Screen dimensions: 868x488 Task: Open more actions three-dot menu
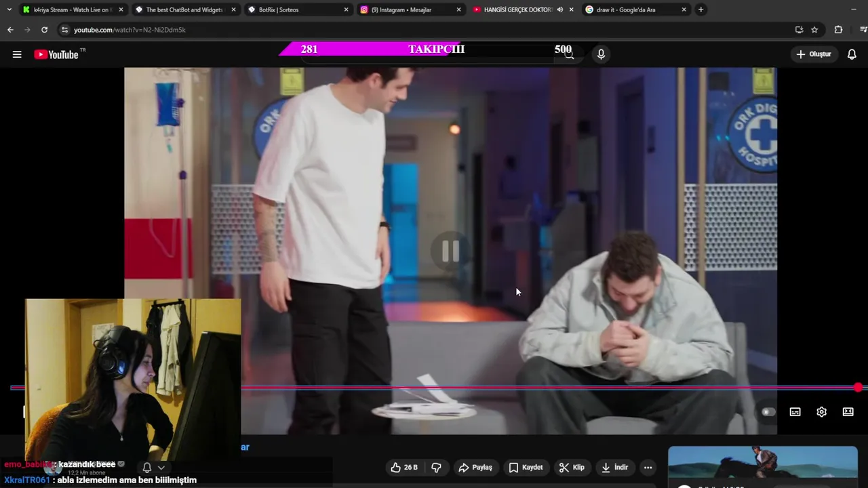pyautogui.click(x=648, y=468)
